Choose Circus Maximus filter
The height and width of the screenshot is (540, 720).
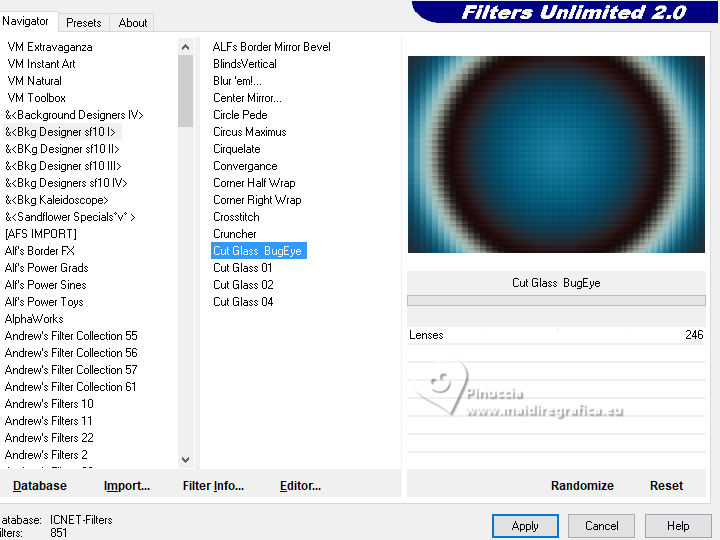coord(249,132)
